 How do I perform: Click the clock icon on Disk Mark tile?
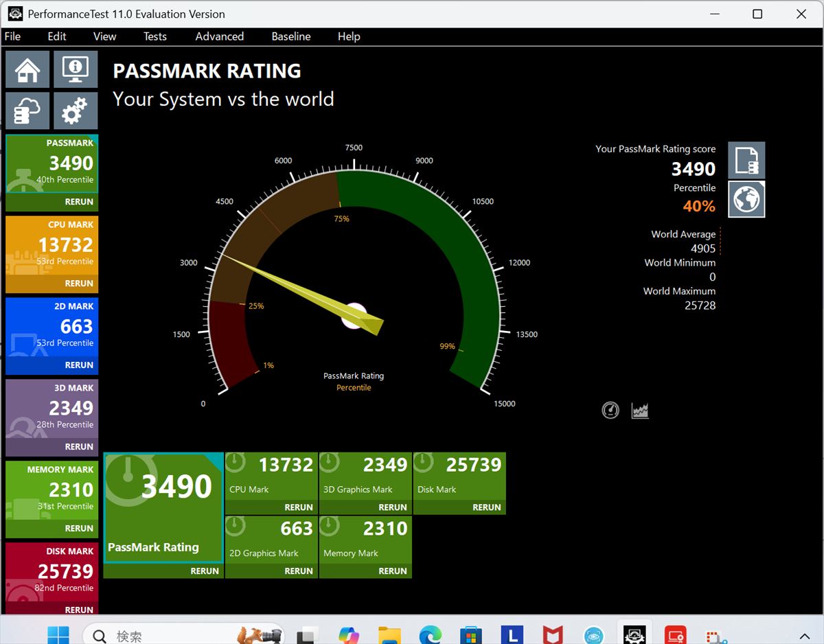coord(424,463)
